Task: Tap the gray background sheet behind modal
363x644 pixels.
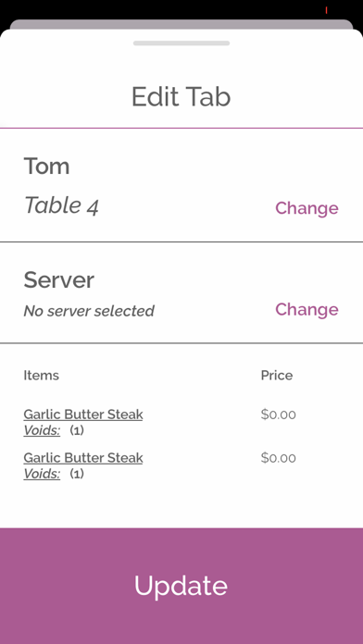Action: [x=181, y=24]
